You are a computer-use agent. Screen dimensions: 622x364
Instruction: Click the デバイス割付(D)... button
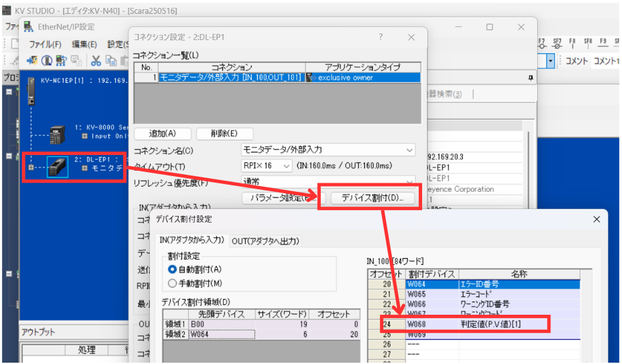(373, 198)
